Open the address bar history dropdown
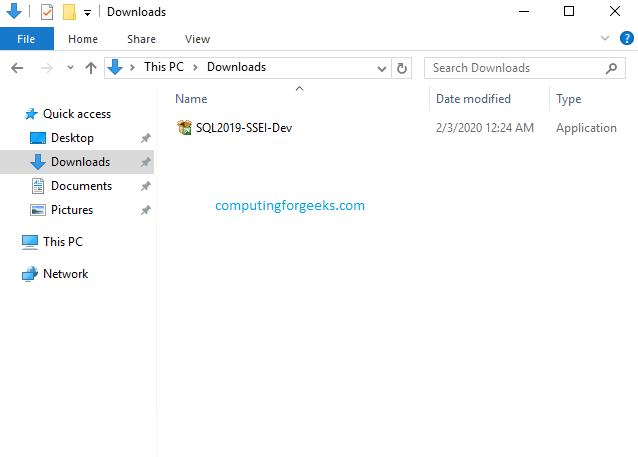The width and height of the screenshot is (638, 457). click(382, 68)
